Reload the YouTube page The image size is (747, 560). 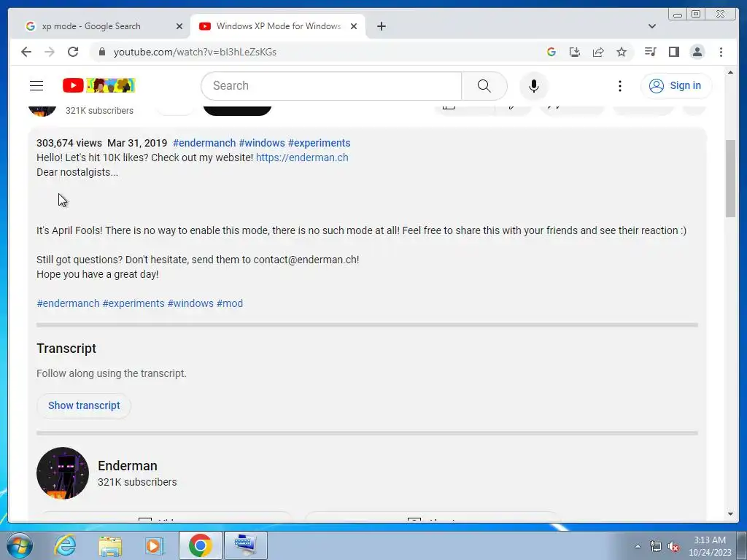(x=73, y=52)
